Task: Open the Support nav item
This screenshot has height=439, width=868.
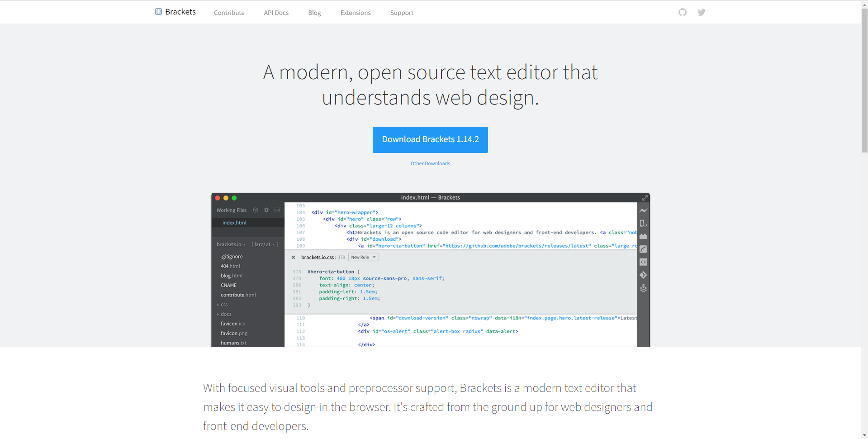Action: pos(402,13)
